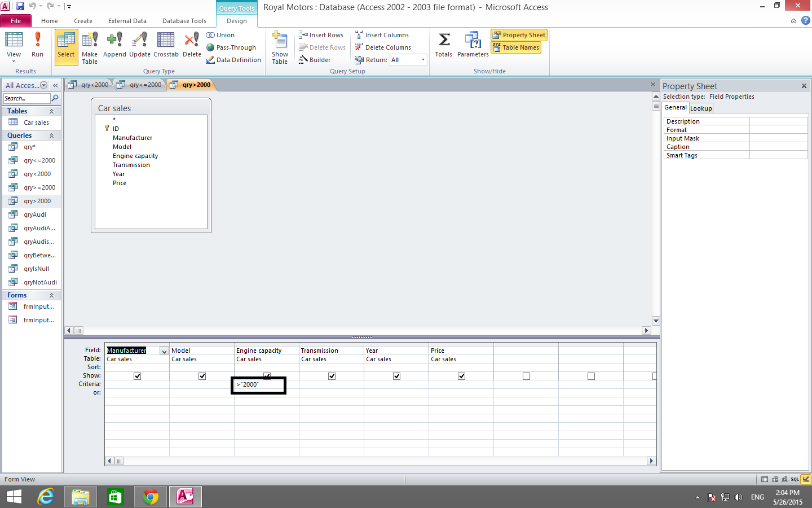Uncheck Show for Price column
This screenshot has width=812, height=508.
point(461,376)
